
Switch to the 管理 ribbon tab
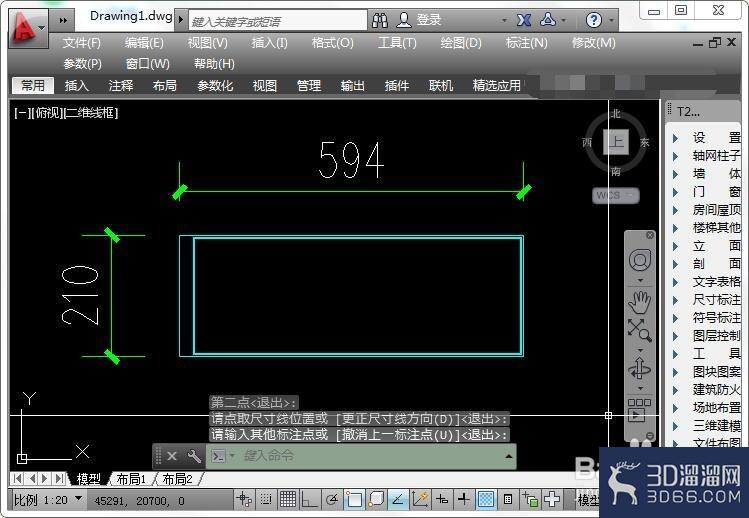click(x=309, y=86)
